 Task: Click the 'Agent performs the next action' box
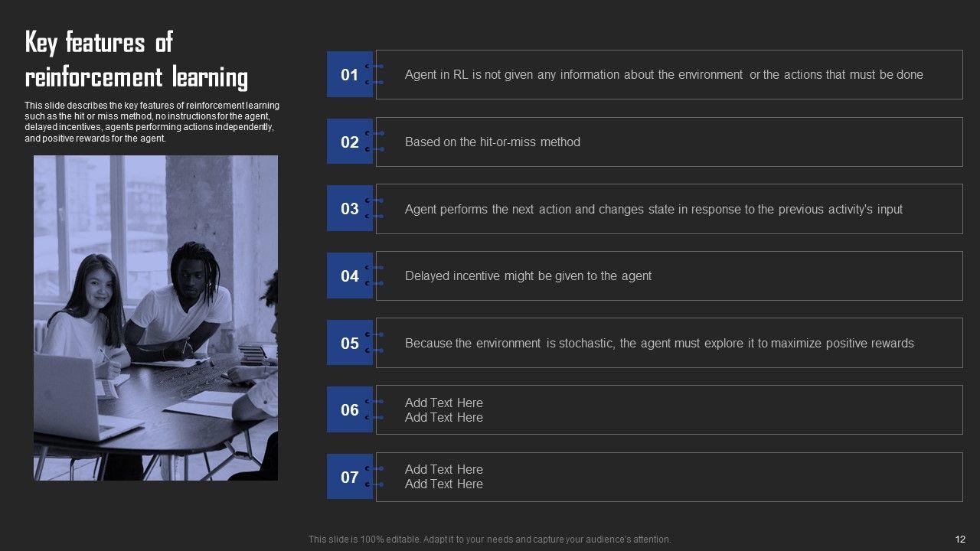coord(653,209)
